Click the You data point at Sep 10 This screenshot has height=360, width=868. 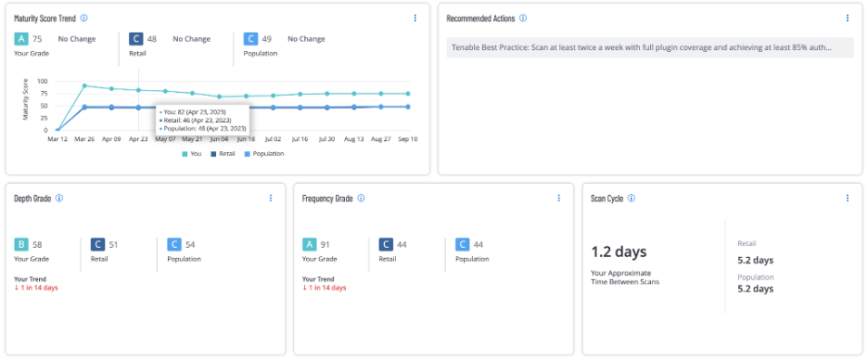coord(408,94)
